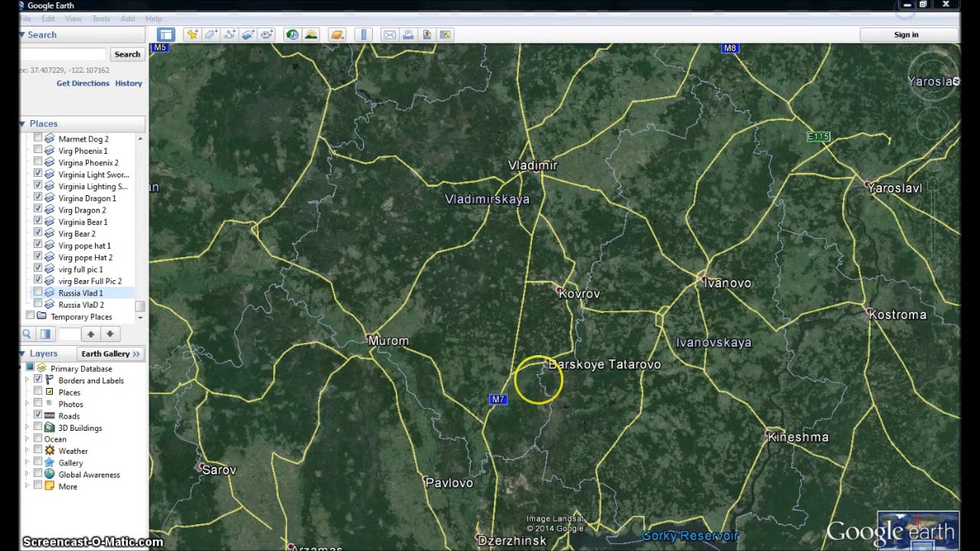Select the Ocean layer row
This screenshot has height=551, width=980.
(55, 439)
